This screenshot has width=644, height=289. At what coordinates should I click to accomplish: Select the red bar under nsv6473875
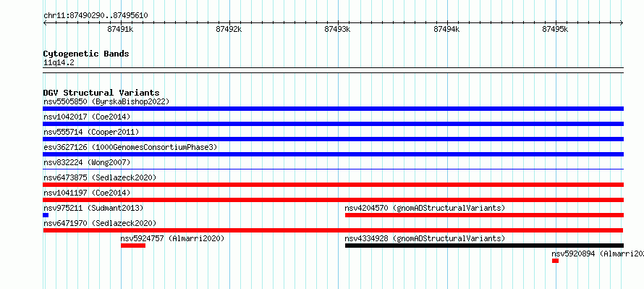[333, 185]
